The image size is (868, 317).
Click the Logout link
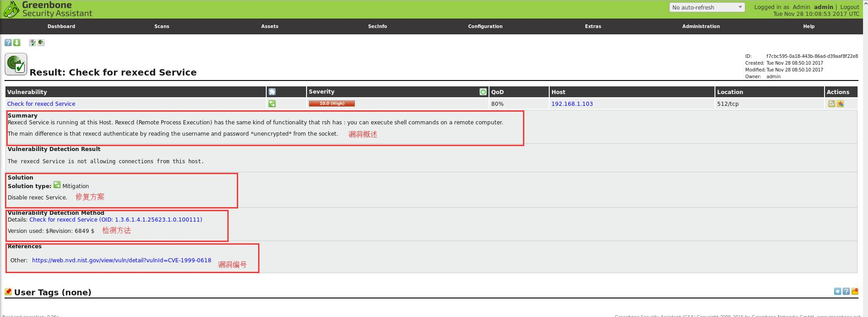[x=849, y=7]
